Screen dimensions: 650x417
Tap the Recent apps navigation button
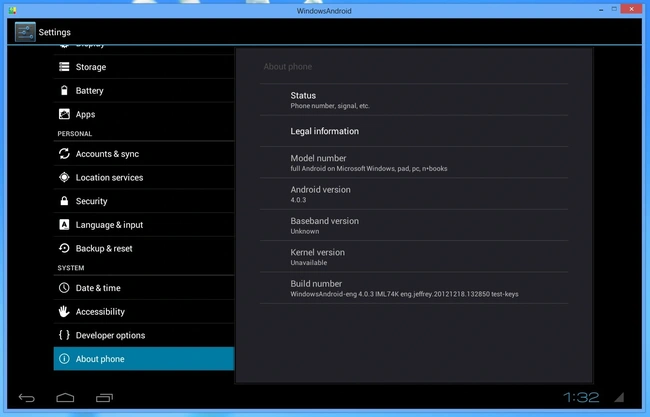[104, 398]
